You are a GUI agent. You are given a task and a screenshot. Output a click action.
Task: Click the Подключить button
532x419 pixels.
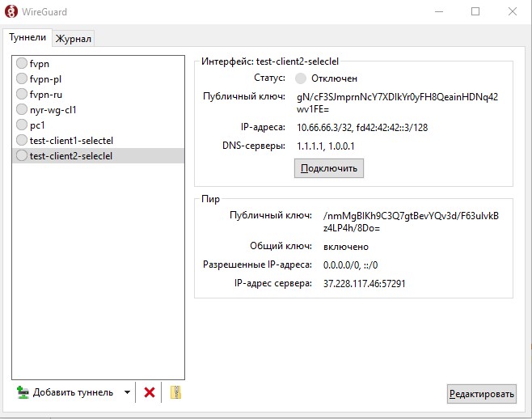click(329, 168)
